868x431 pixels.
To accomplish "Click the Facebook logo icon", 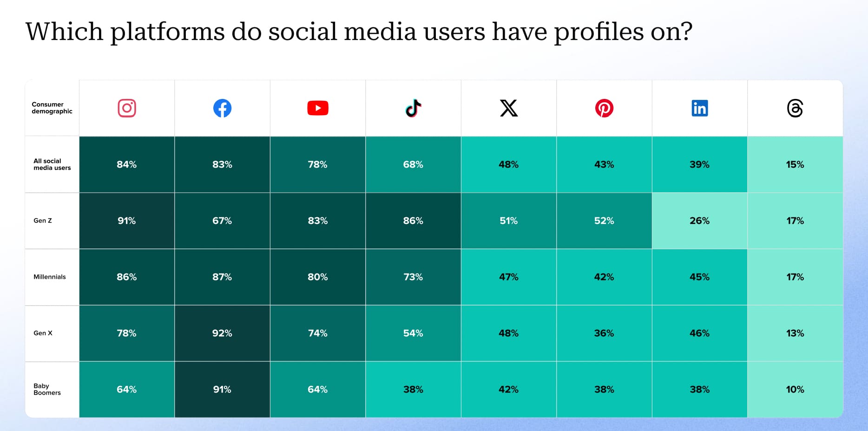I will (222, 108).
